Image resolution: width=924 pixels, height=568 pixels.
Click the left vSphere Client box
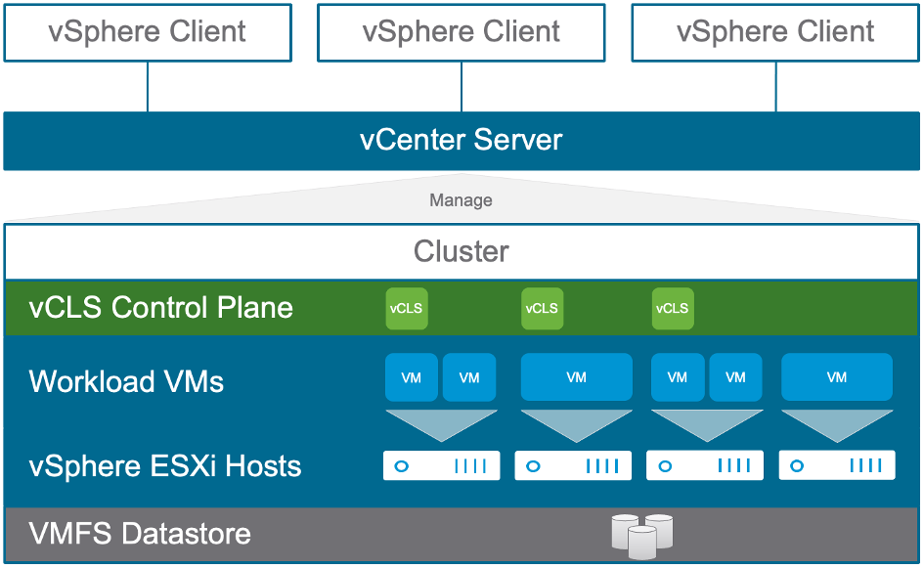click(148, 32)
